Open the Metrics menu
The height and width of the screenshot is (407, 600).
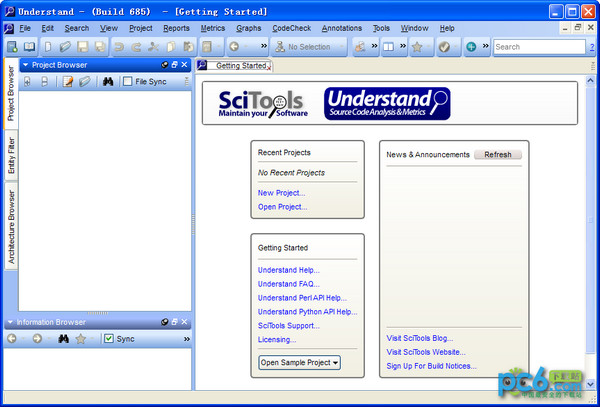click(x=213, y=28)
